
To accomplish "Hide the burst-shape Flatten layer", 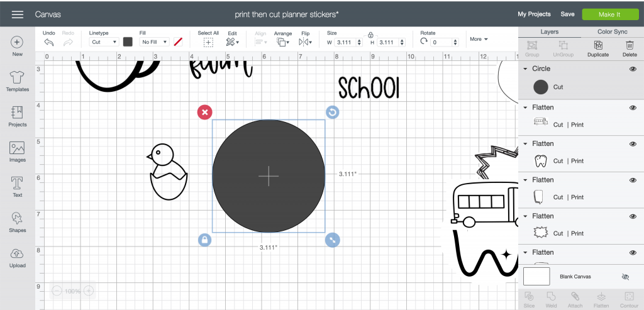I will [x=633, y=216].
